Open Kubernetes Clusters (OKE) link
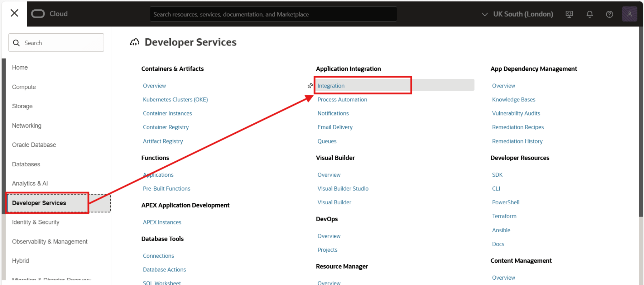644x285 pixels. click(175, 100)
